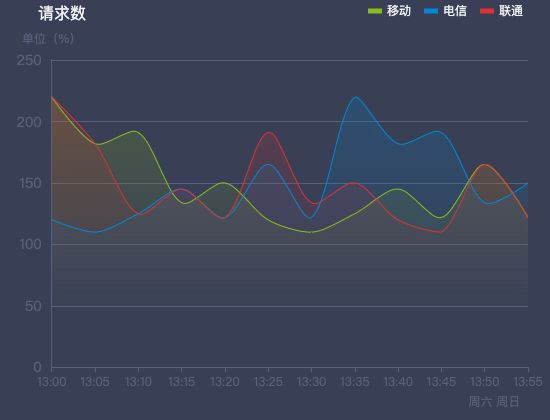
Task: Click the red 联通 legend color swatch
Action: pos(487,11)
